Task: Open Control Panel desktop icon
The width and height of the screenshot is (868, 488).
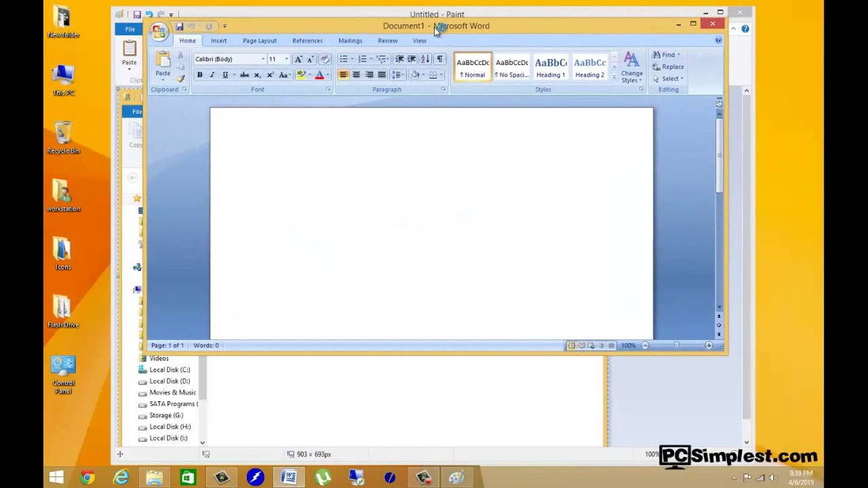Action: (x=63, y=375)
